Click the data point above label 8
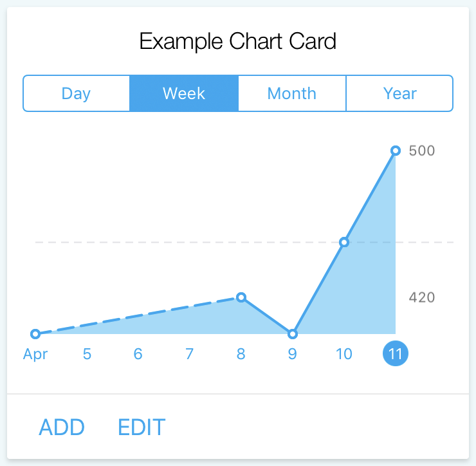 point(241,297)
